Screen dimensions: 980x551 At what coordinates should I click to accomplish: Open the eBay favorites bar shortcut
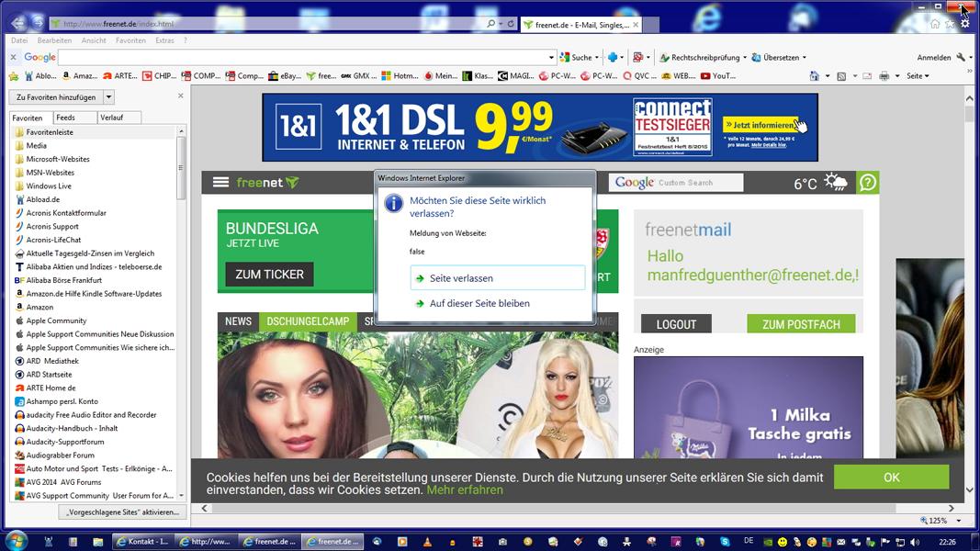[285, 75]
